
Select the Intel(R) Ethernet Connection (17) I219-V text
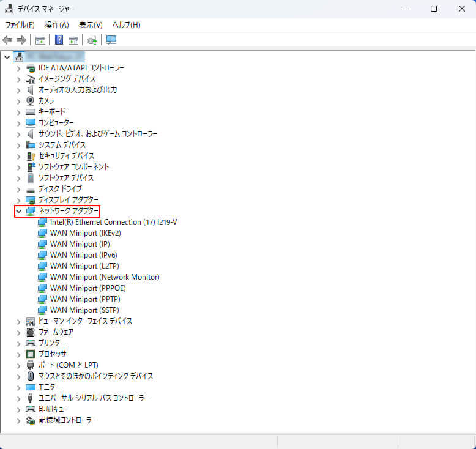coord(114,222)
